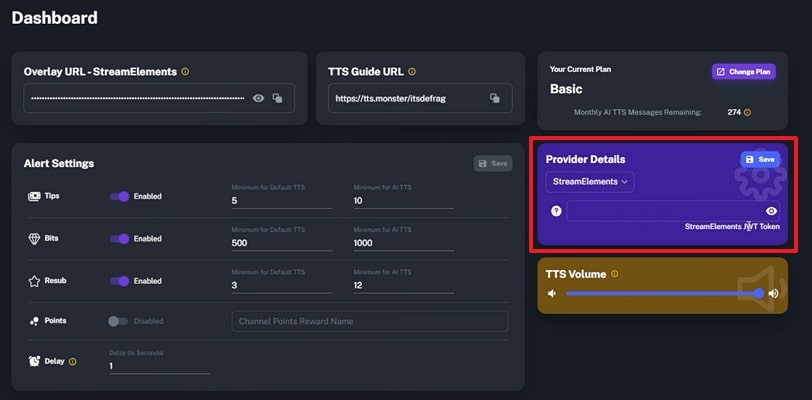Copy the TTS Guide URL
The width and height of the screenshot is (812, 400).
coord(495,98)
